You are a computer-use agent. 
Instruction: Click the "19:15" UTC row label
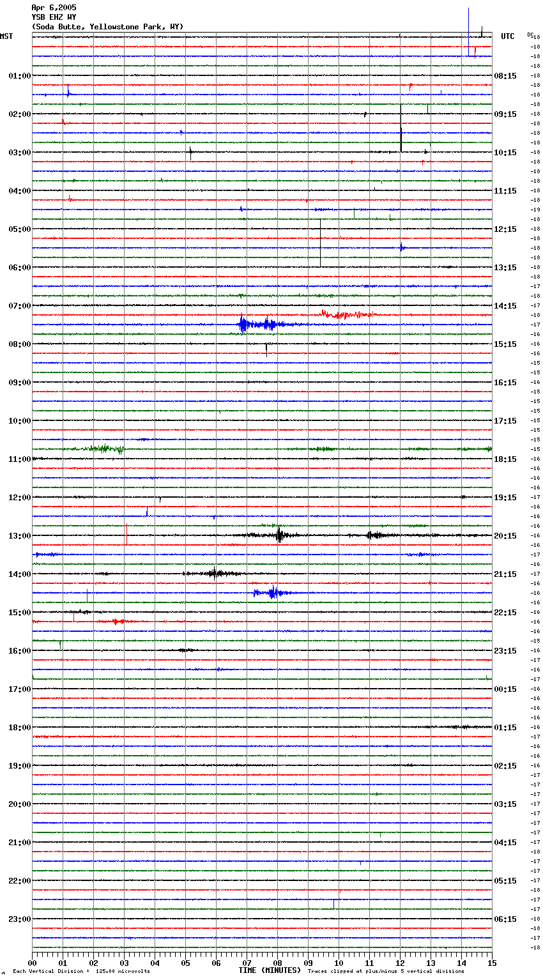(505, 498)
